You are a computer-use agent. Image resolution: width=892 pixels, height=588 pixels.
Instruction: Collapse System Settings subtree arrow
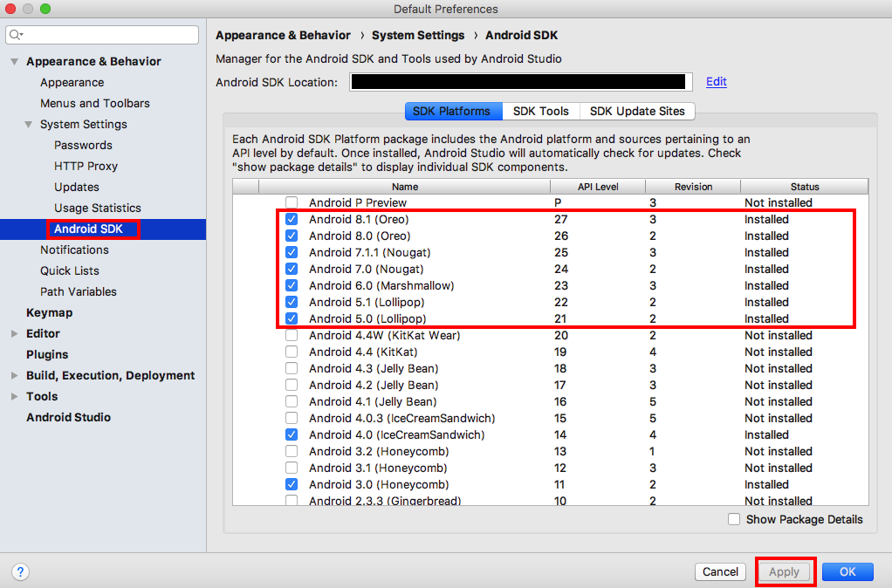[29, 124]
